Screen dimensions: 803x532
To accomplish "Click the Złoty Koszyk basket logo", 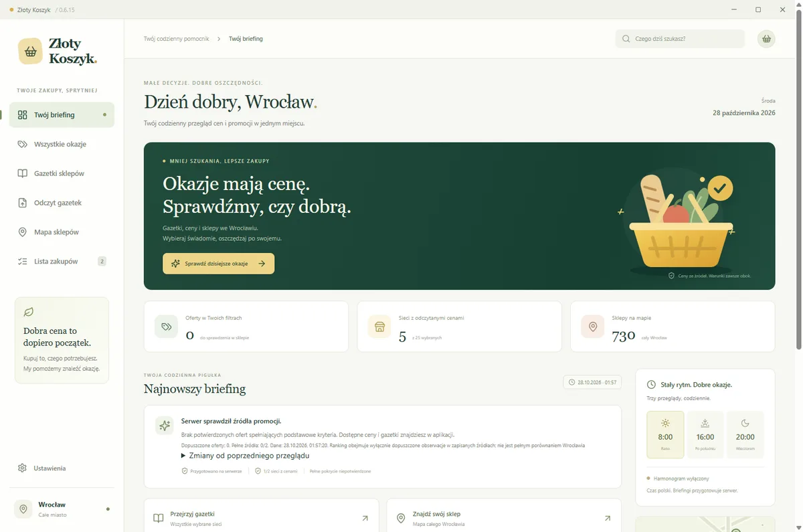I will (31, 52).
